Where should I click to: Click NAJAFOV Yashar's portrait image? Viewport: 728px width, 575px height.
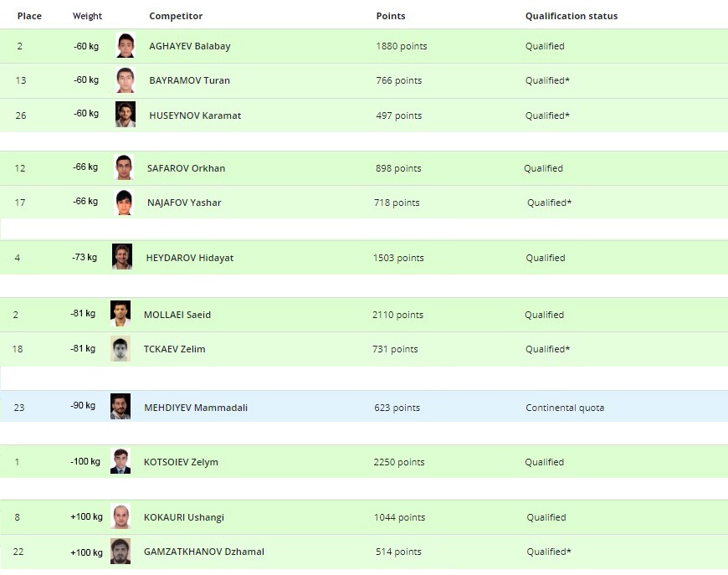124,202
